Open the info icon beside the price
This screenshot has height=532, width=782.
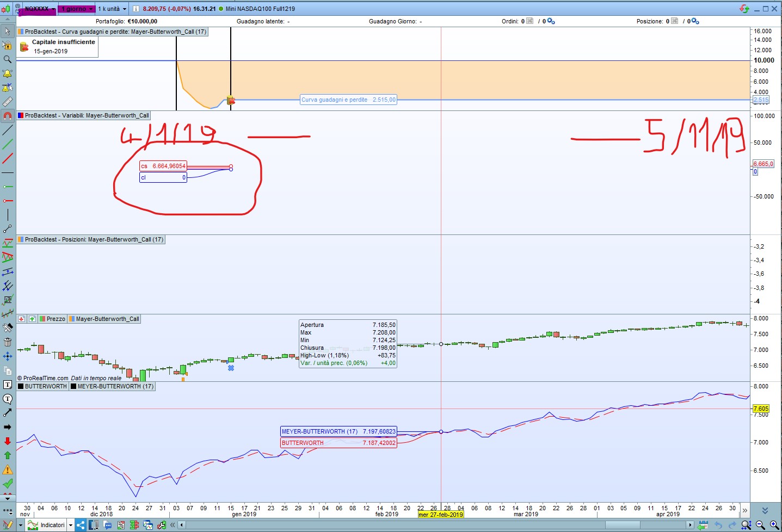pyautogui.click(x=136, y=9)
